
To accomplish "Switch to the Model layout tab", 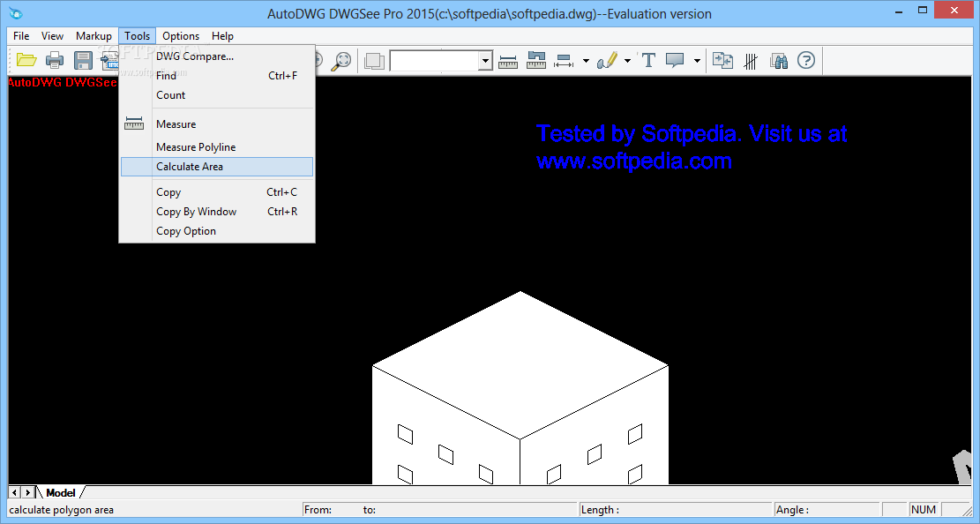I will 61,493.
